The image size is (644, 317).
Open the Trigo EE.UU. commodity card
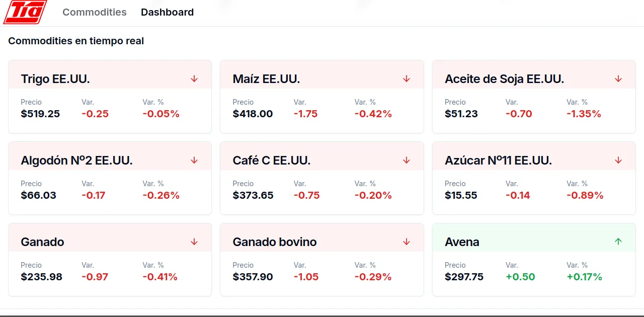[x=110, y=96]
